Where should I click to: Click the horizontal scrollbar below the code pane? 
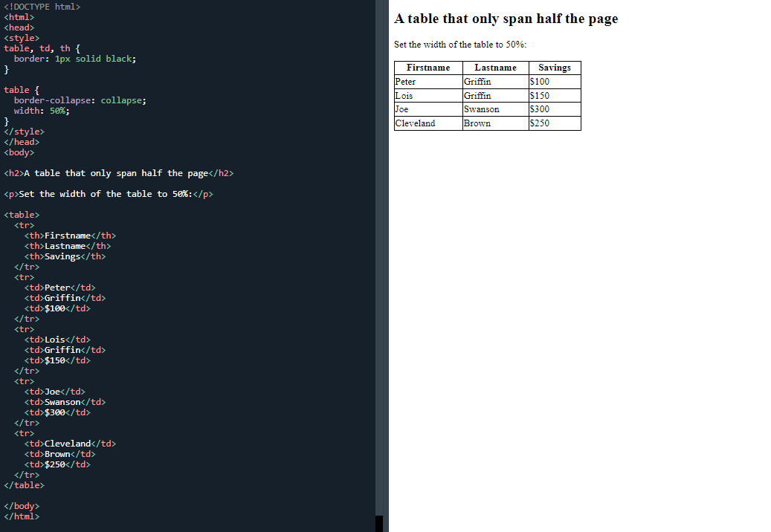pyautogui.click(x=186, y=526)
